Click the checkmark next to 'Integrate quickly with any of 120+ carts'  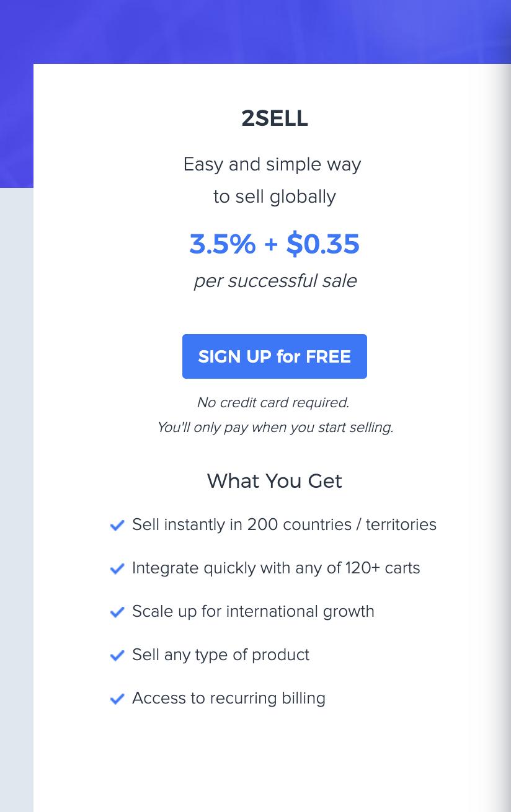click(x=117, y=568)
